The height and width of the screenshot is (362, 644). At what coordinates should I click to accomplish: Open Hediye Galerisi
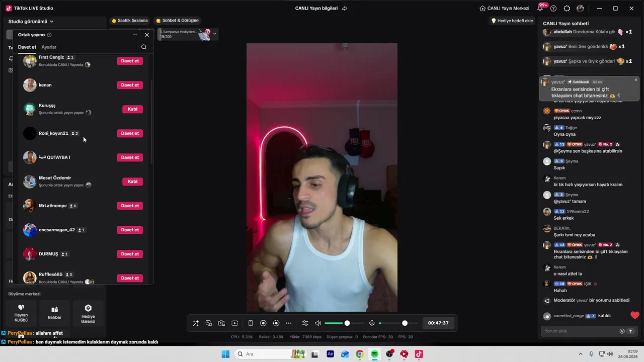[x=88, y=313]
